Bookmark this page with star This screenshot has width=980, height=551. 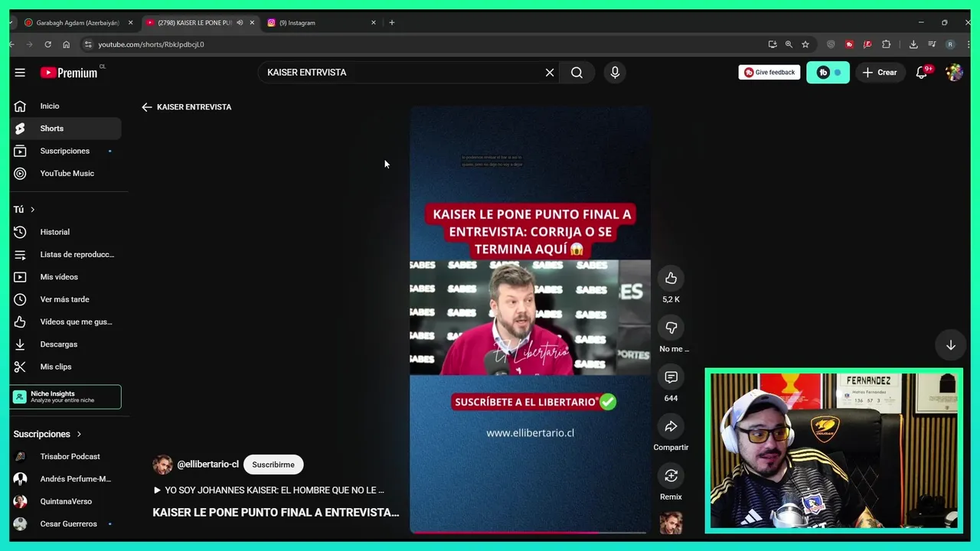click(x=805, y=44)
